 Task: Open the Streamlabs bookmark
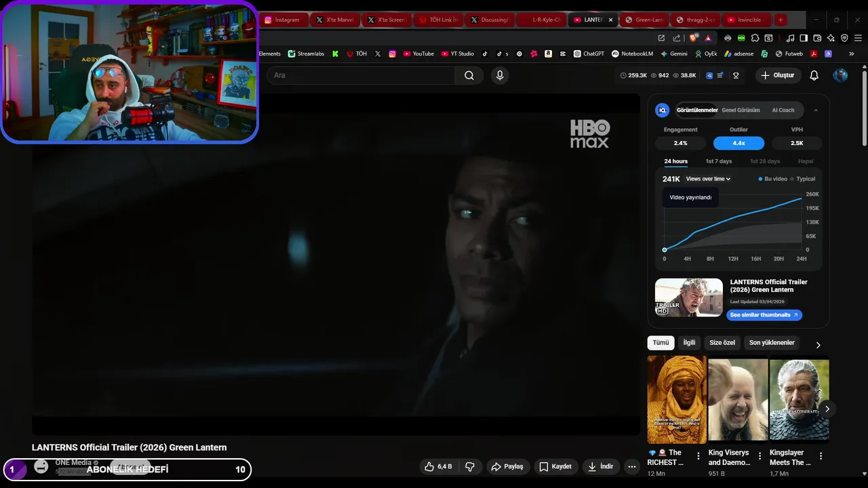point(306,54)
